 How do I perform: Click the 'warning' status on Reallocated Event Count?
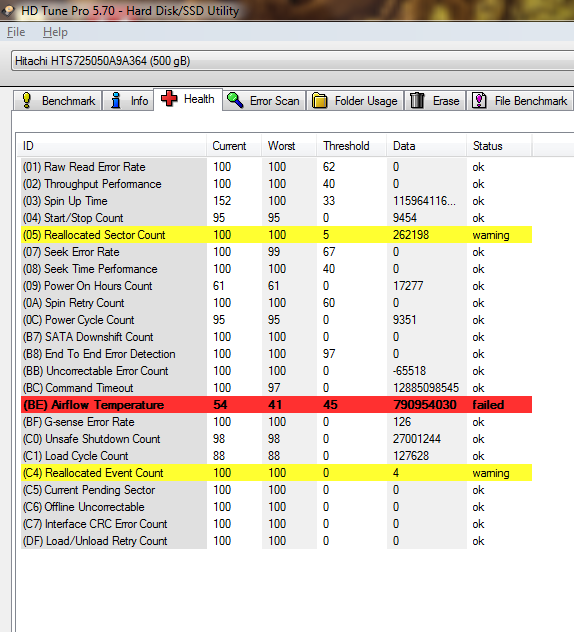491,473
